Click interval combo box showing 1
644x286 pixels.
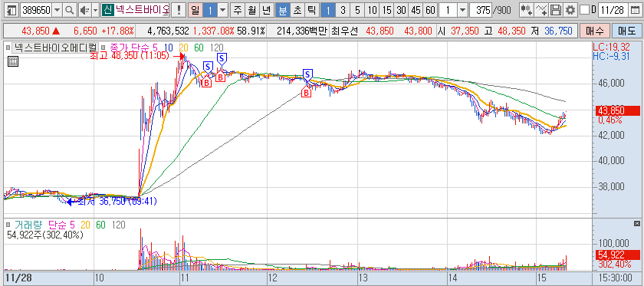click(448, 10)
